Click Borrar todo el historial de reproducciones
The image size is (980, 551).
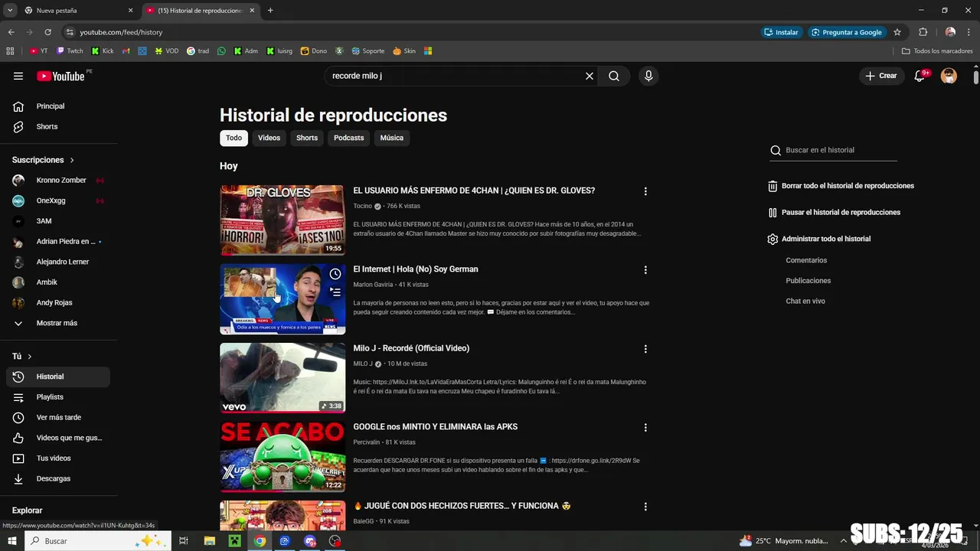coord(841,186)
